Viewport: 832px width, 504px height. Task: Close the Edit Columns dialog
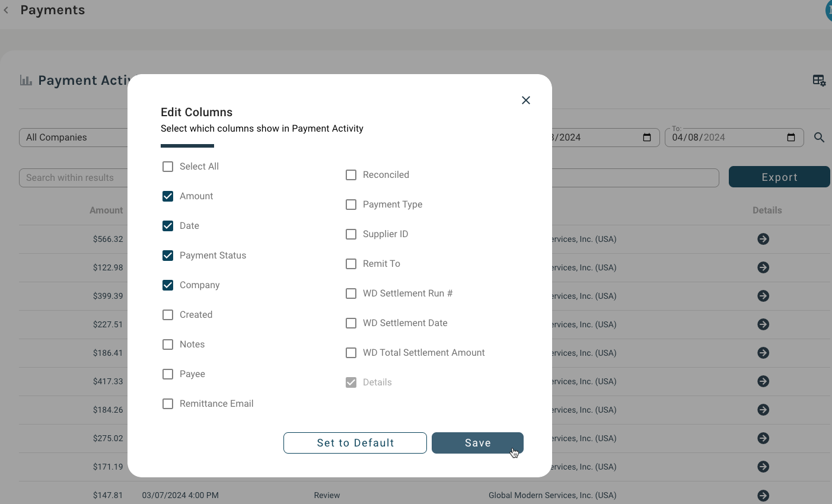[x=525, y=100]
